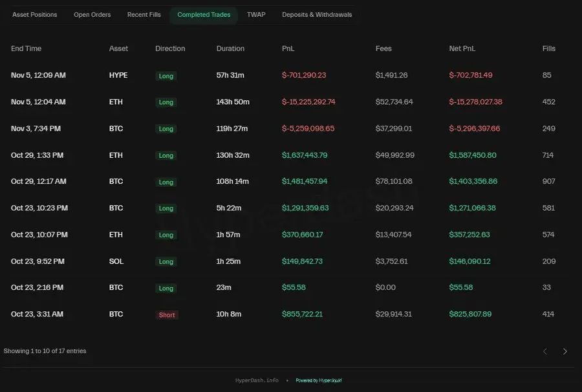Image resolution: width=582 pixels, height=392 pixels.
Task: Click Nov 5, 12:09 AM end time
Action: 38,75
